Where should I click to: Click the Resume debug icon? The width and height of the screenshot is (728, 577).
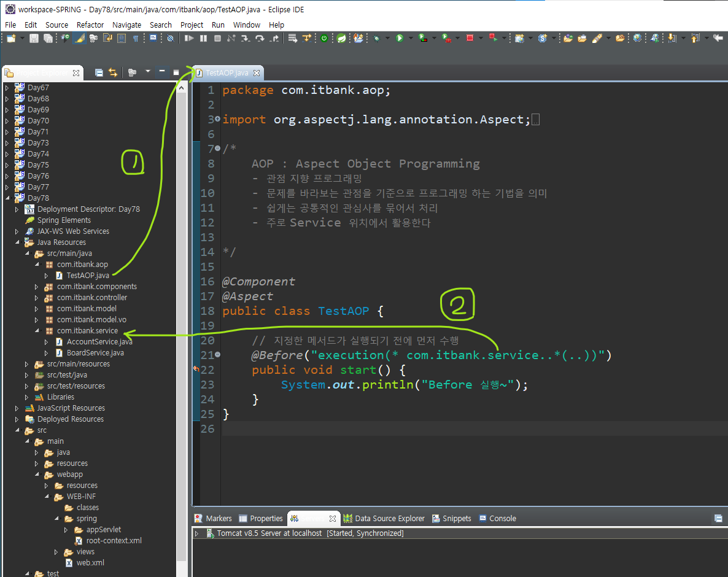click(x=189, y=39)
